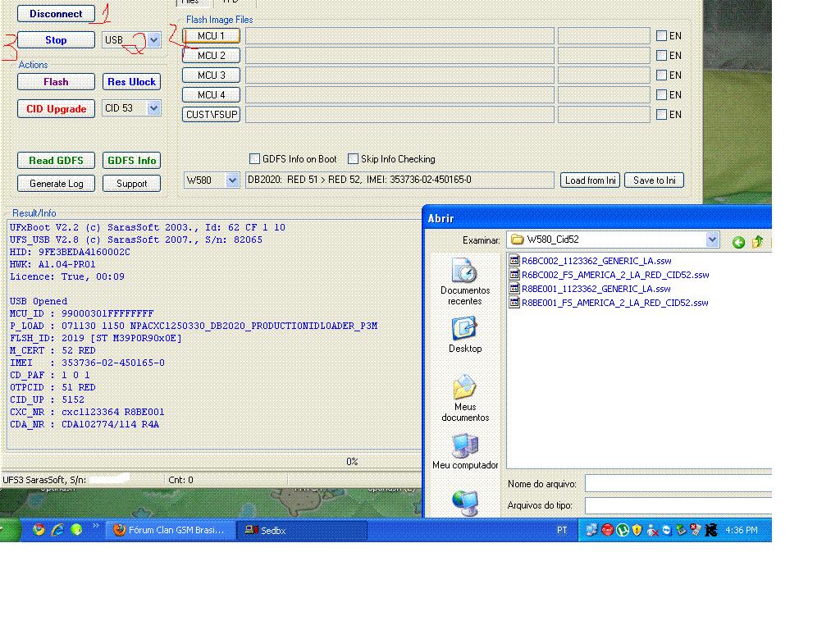Click the Disconnect button

pos(57,14)
